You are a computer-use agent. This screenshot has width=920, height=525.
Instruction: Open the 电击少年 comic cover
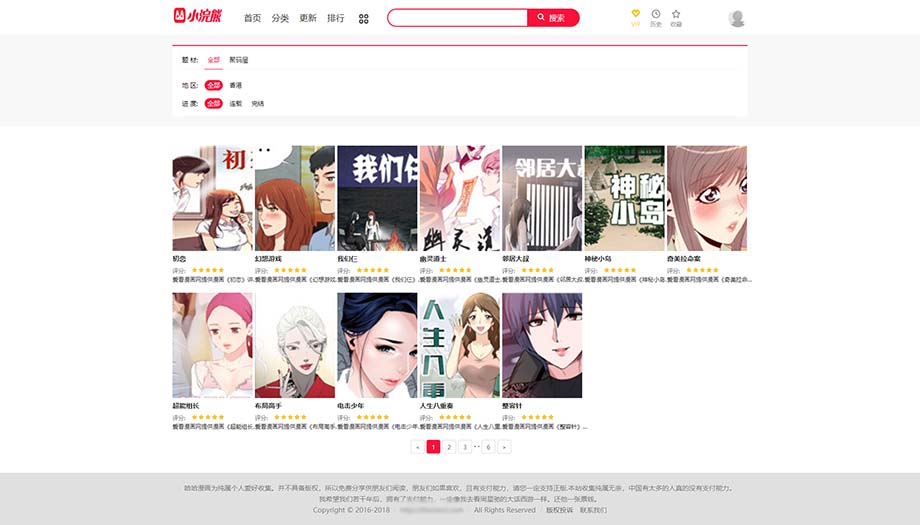tap(377, 346)
